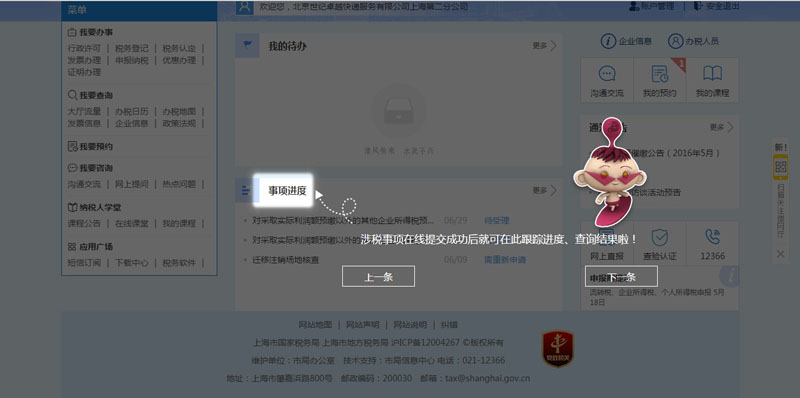The width and height of the screenshot is (800, 398).
Task: Click the 下一条 next tip button
Action: pos(621,276)
